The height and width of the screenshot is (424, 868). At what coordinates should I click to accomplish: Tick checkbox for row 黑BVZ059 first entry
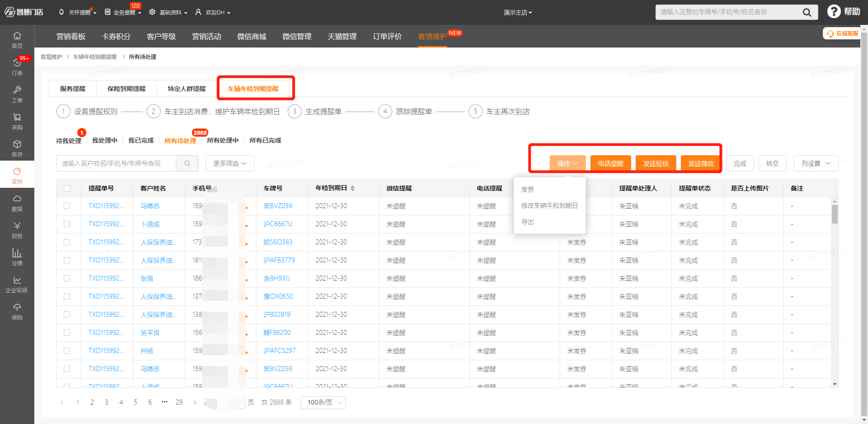click(x=67, y=206)
